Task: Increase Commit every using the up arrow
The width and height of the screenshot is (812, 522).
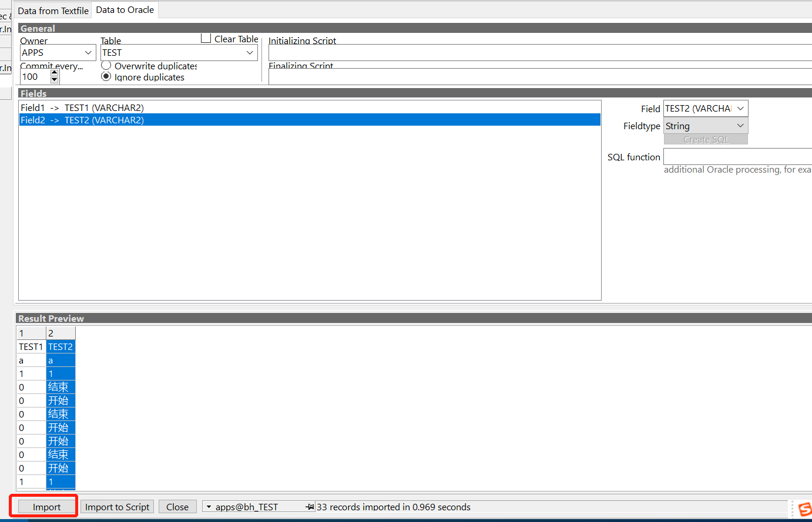Action: point(54,73)
